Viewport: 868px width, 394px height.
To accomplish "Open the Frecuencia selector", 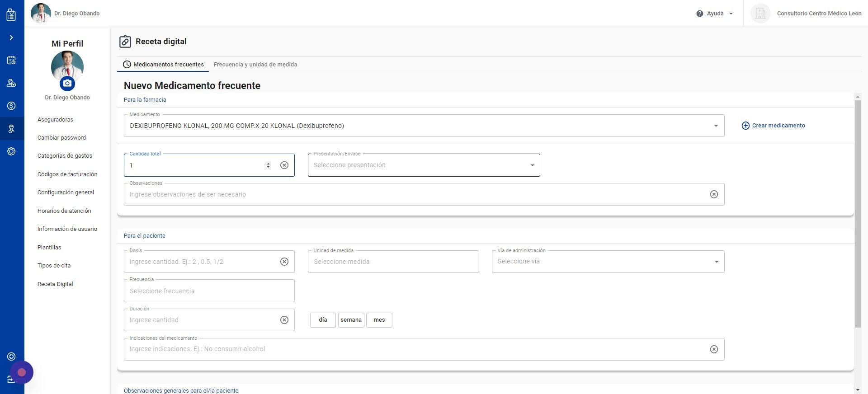I will (209, 291).
